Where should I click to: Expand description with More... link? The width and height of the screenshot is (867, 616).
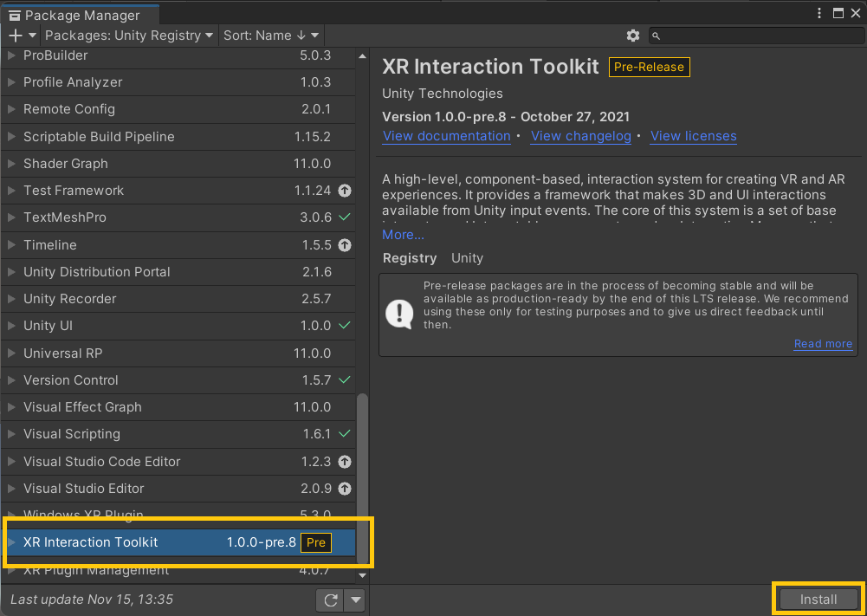(403, 235)
